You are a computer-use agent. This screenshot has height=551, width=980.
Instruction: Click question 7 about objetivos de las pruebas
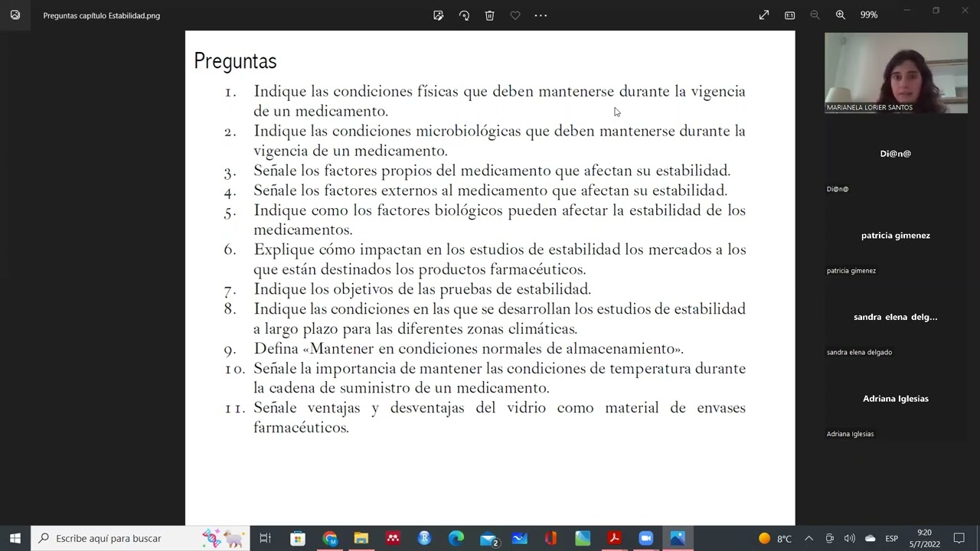pos(422,289)
